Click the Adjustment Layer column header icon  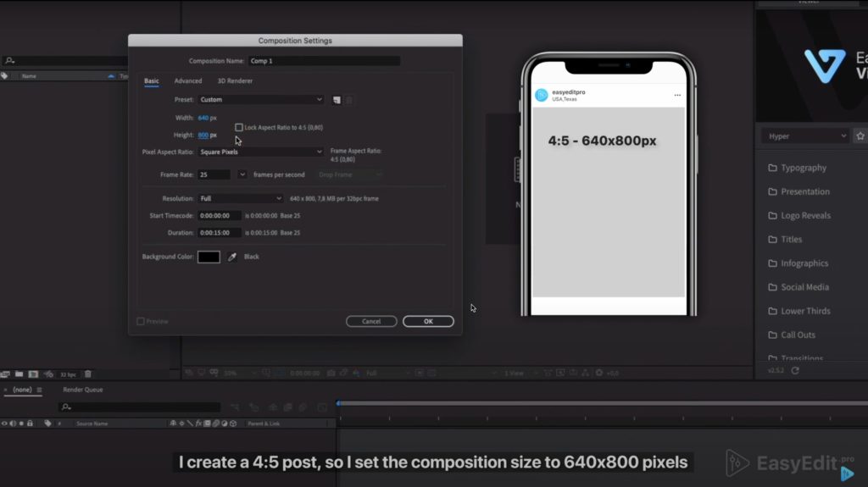point(224,423)
